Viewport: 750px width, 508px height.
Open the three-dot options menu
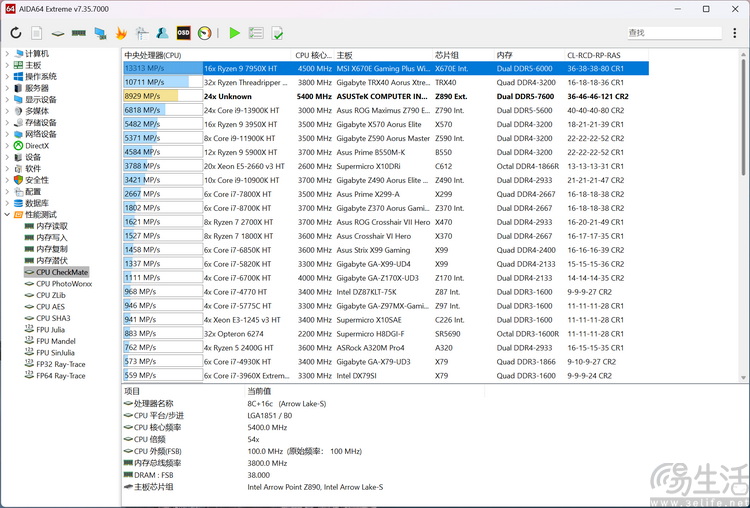(x=735, y=33)
